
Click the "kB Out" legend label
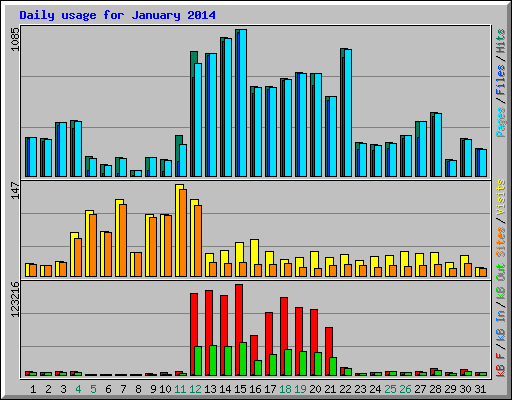point(500,282)
